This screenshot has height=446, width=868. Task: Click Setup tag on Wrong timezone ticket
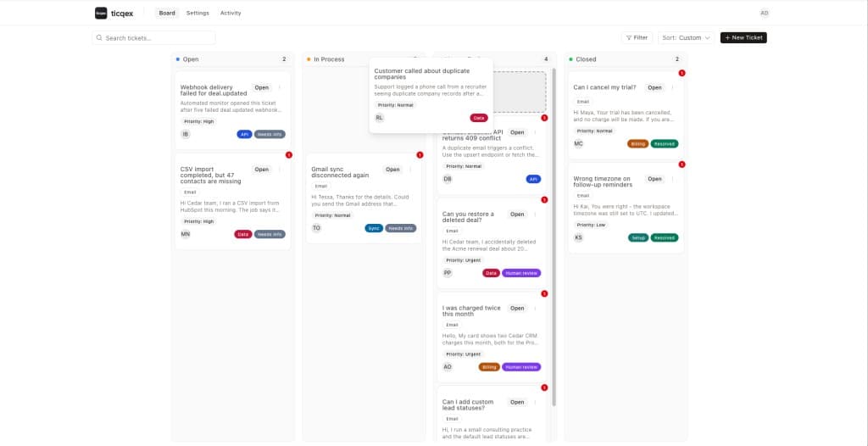tap(638, 237)
